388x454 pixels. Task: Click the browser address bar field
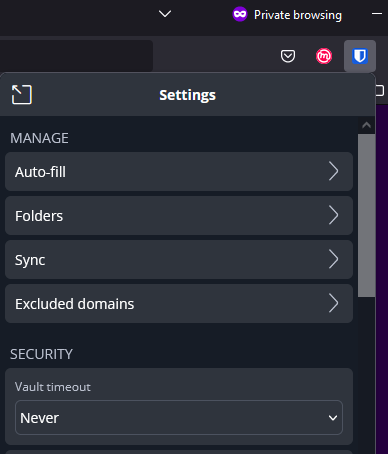tap(76, 56)
